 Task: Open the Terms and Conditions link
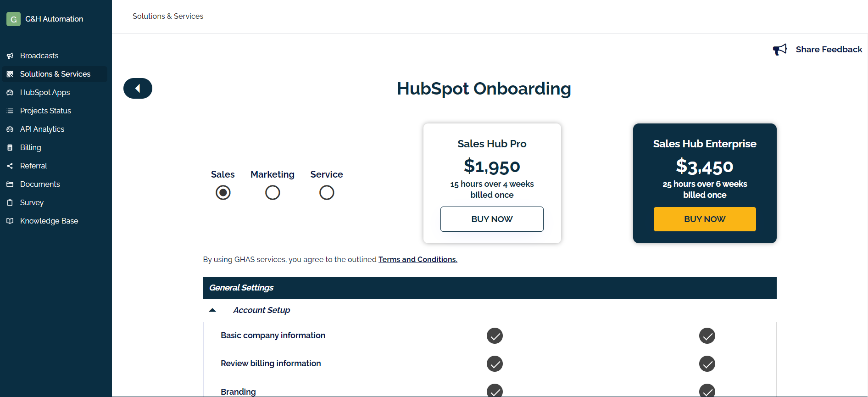click(x=417, y=259)
